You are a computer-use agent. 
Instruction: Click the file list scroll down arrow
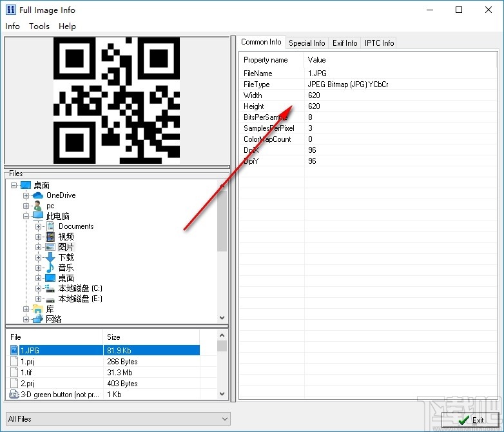[x=222, y=394]
